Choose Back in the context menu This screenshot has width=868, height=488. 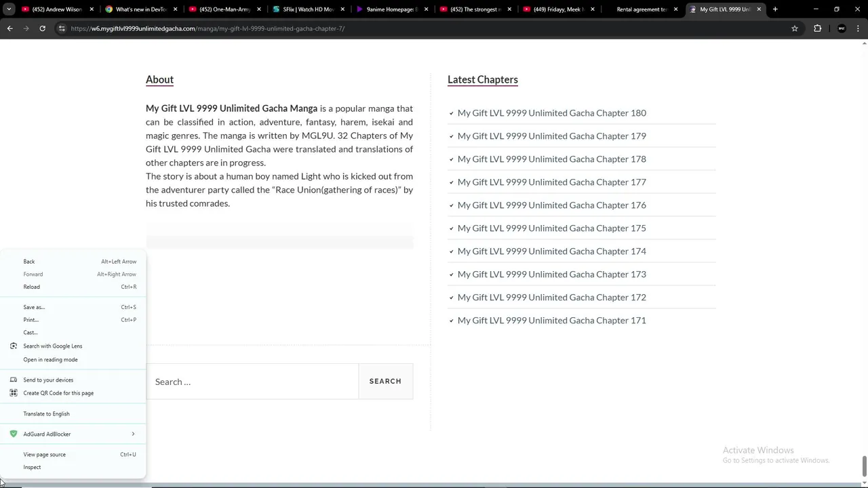click(73, 262)
